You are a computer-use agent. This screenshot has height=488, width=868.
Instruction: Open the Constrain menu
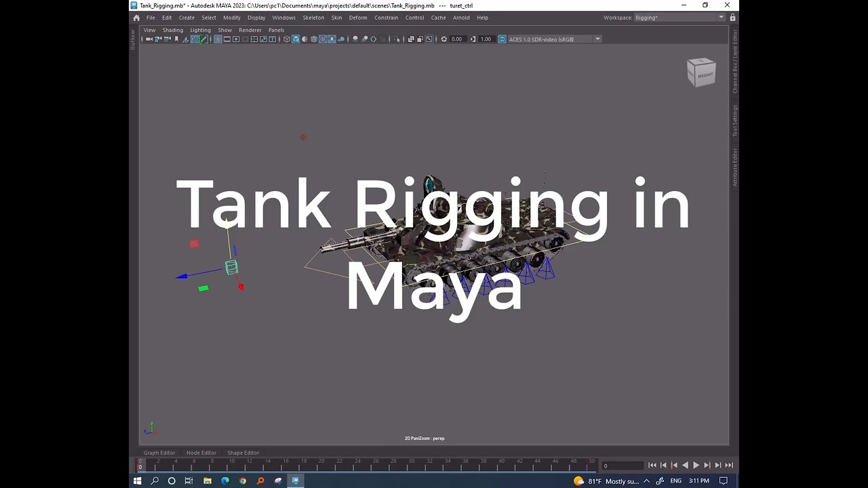(x=386, y=18)
